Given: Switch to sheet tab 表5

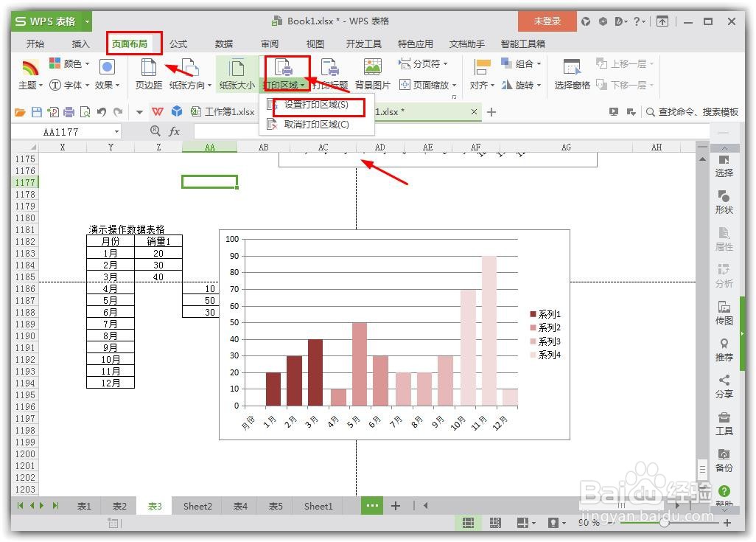Looking at the screenshot, I should pos(276,507).
